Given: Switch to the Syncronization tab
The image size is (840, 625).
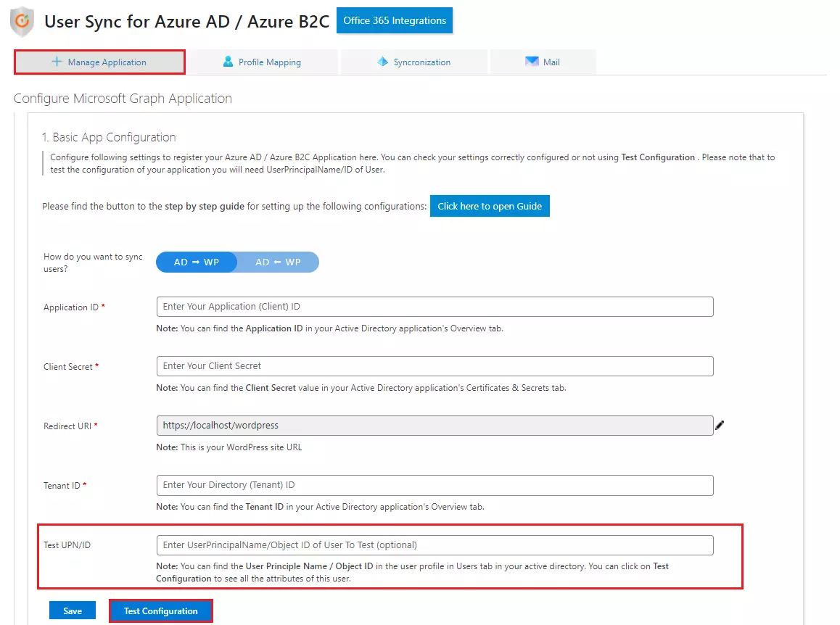Looking at the screenshot, I should click(x=414, y=62).
